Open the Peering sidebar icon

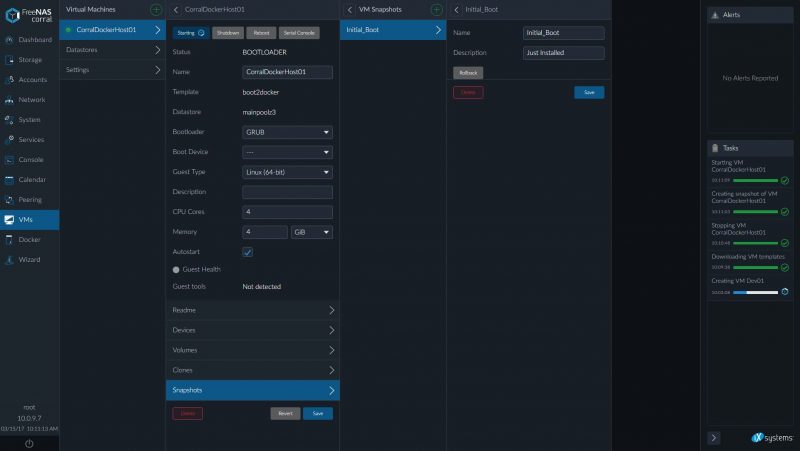click(9, 200)
